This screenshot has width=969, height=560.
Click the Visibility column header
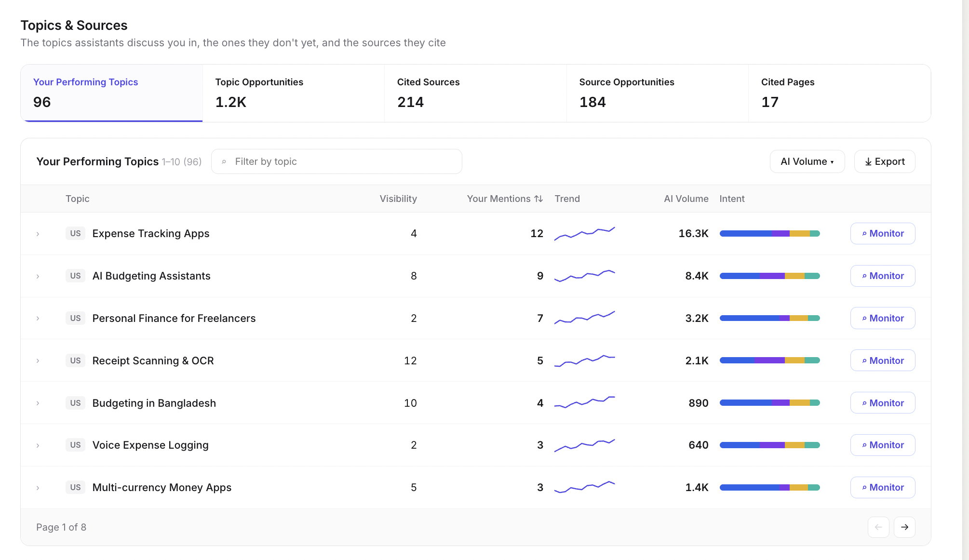(398, 199)
